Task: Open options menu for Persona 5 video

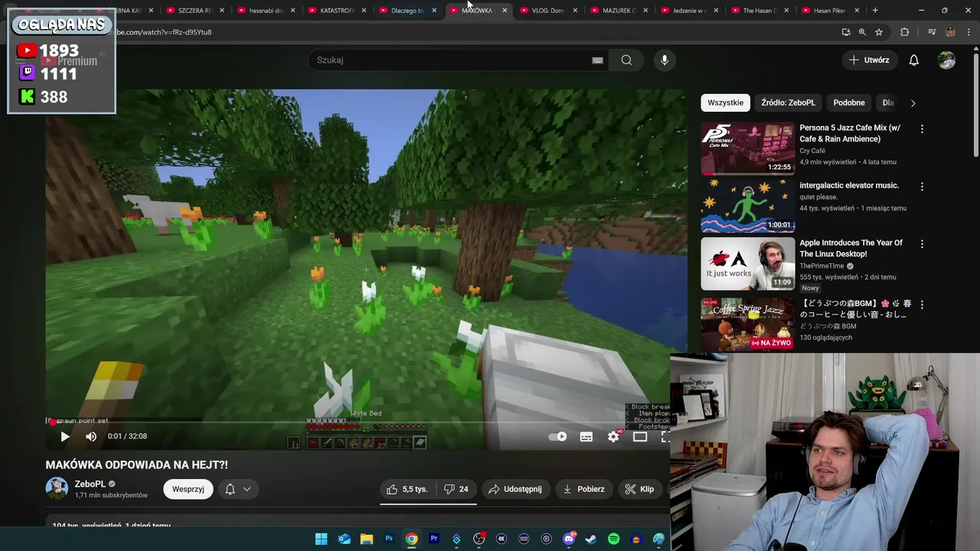Action: (922, 129)
